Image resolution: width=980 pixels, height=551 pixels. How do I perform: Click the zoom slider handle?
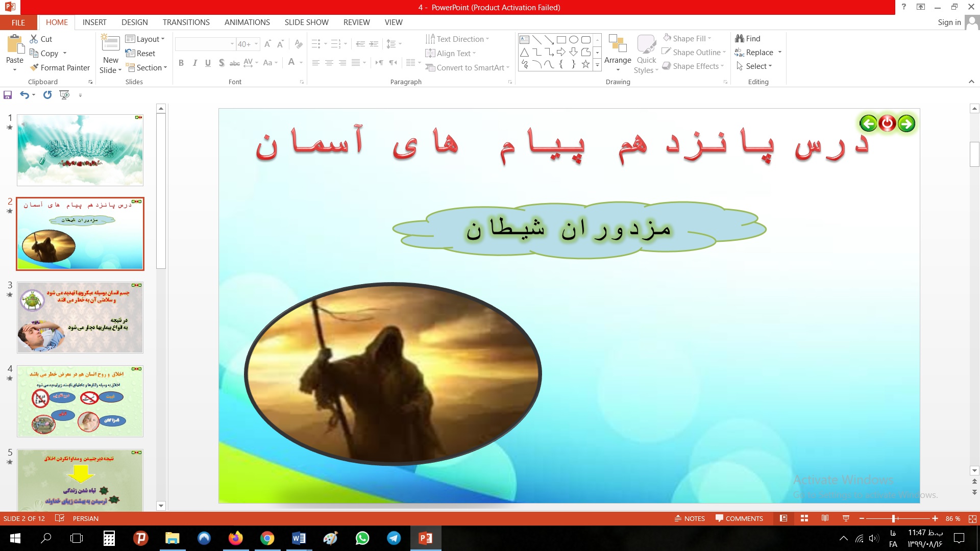893,518
